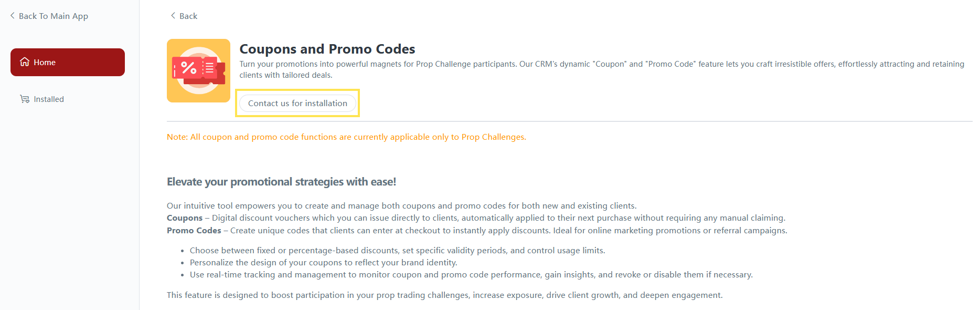The image size is (980, 310).
Task: Click the bullet about real-time tracking
Action: pyautogui.click(x=471, y=274)
